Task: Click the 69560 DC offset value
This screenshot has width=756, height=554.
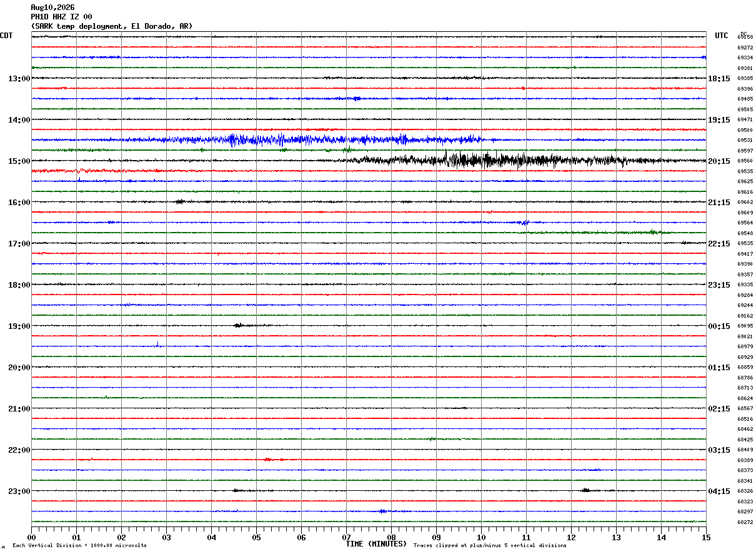Action: (x=745, y=161)
